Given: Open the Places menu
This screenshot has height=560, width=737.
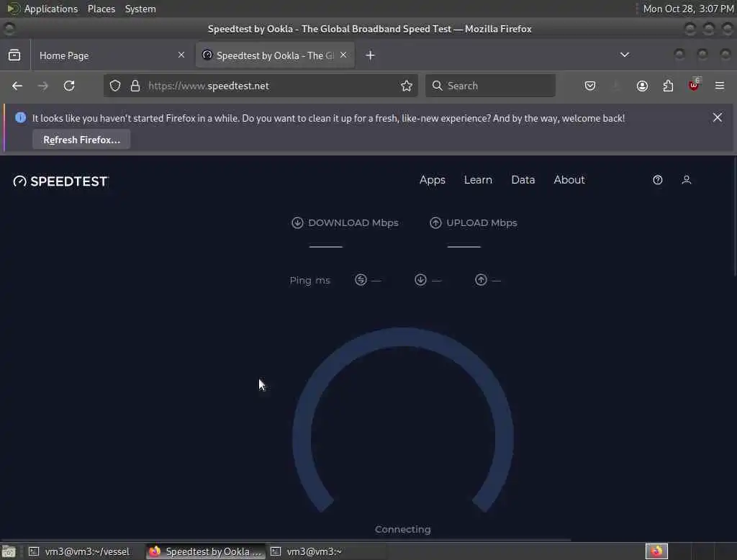Looking at the screenshot, I should (101, 9).
